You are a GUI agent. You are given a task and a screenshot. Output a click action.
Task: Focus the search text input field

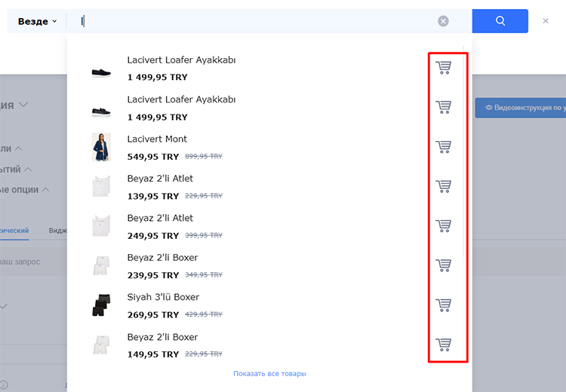(x=257, y=21)
